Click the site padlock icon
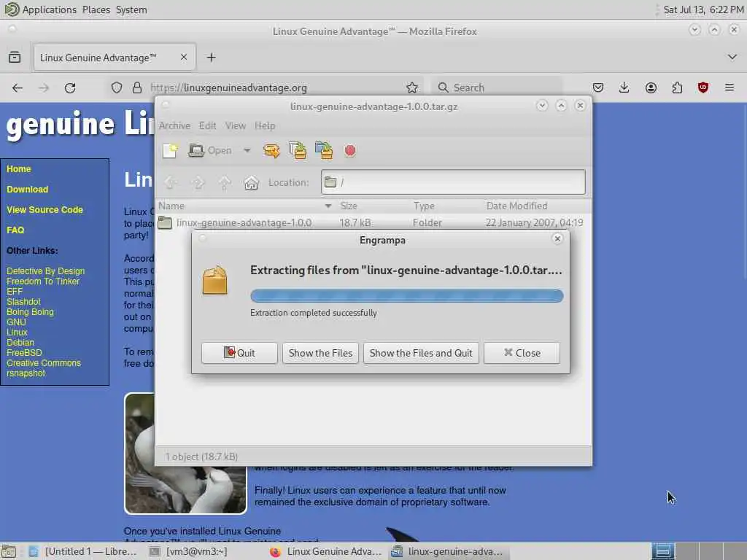The width and height of the screenshot is (747, 560). click(137, 87)
